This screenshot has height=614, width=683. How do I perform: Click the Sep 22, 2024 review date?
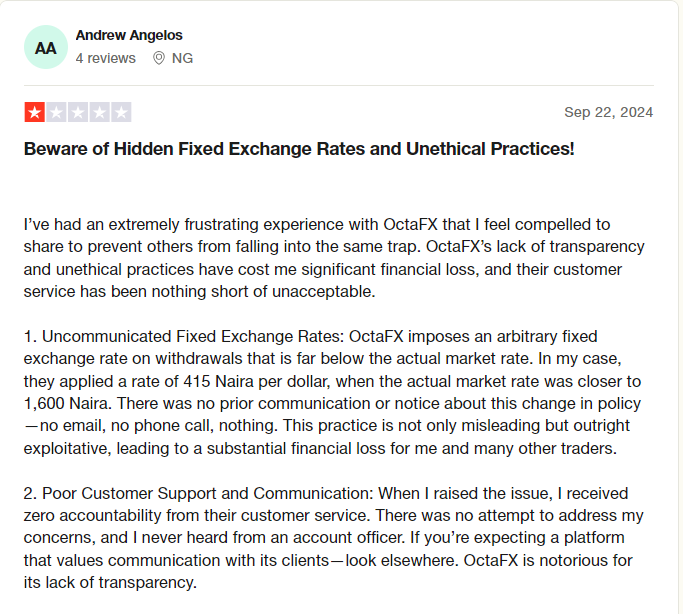click(609, 112)
